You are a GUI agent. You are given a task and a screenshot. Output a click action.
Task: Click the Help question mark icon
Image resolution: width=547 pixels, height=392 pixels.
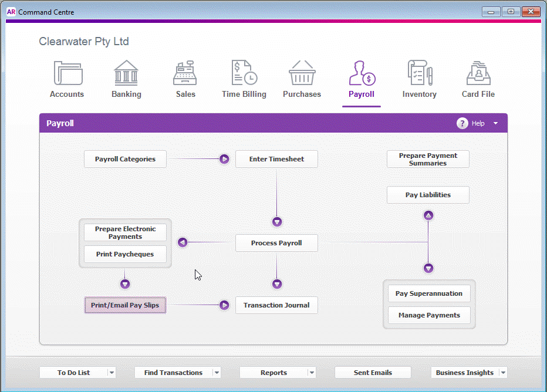(462, 123)
